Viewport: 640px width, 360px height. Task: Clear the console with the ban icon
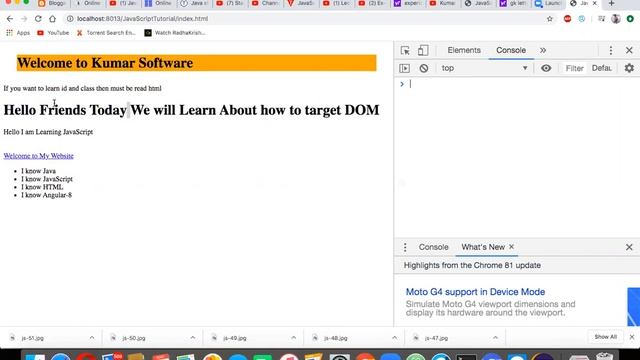424,68
